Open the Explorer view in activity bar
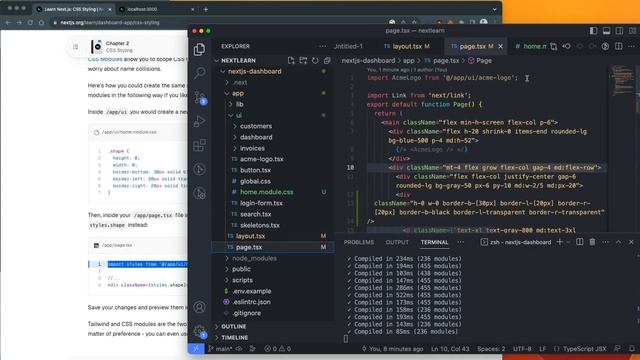 (199, 49)
